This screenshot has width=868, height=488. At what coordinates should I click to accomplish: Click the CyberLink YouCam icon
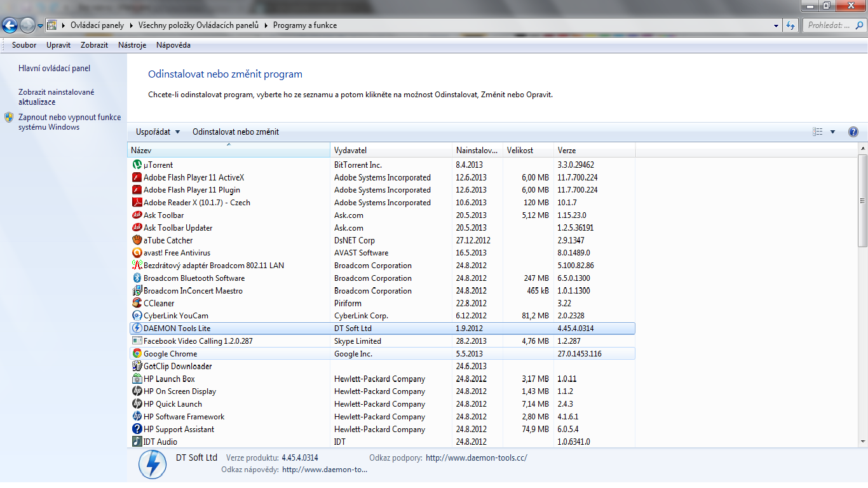point(137,316)
